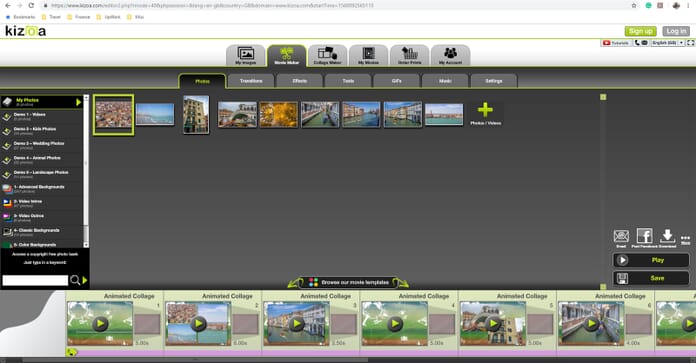Image resolution: width=696 pixels, height=363 pixels.
Task: Bookmark this page with the star
Action: (x=634, y=5)
